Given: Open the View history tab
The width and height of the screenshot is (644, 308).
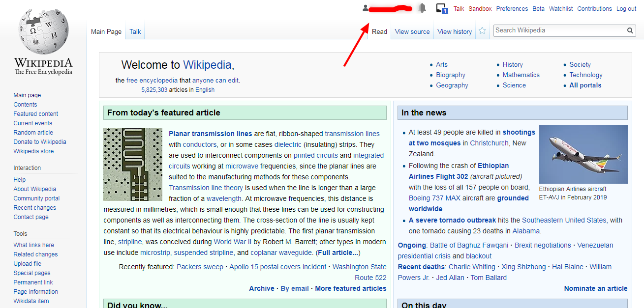Looking at the screenshot, I should coord(455,31).
